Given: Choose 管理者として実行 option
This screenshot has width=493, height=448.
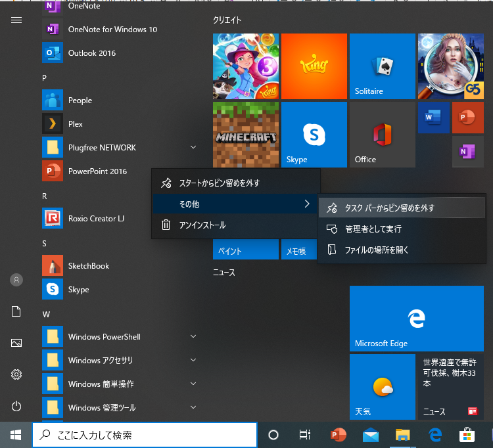Looking at the screenshot, I should pyautogui.click(x=402, y=229).
